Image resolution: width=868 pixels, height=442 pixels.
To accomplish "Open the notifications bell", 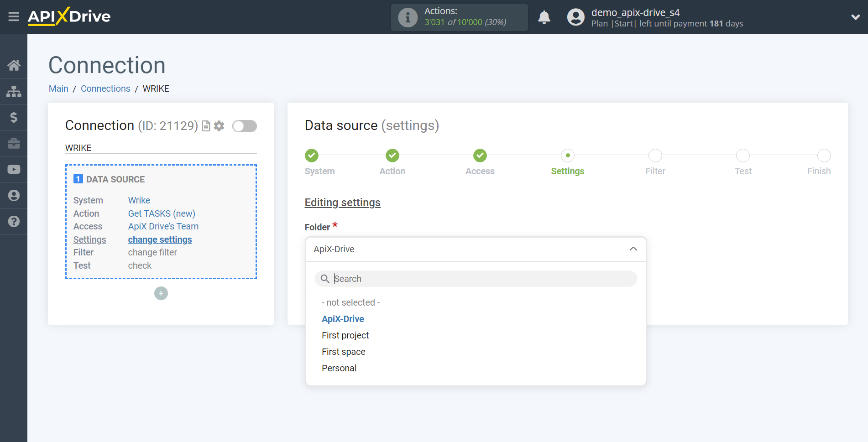I will pyautogui.click(x=544, y=17).
